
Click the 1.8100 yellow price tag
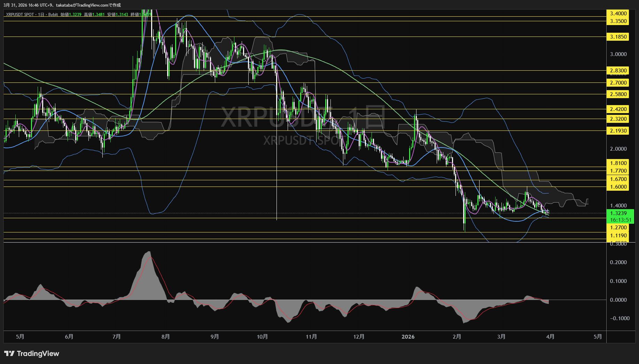click(x=618, y=163)
